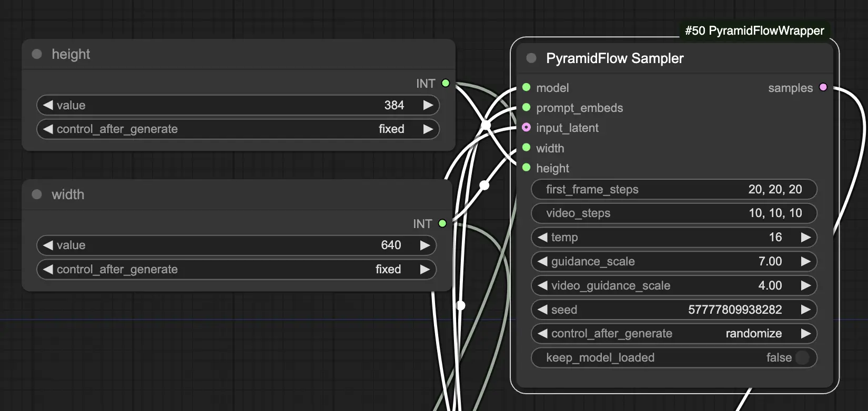868x411 pixels.
Task: Select the PyramidFlow Sampler title bar
Action: (x=675, y=58)
